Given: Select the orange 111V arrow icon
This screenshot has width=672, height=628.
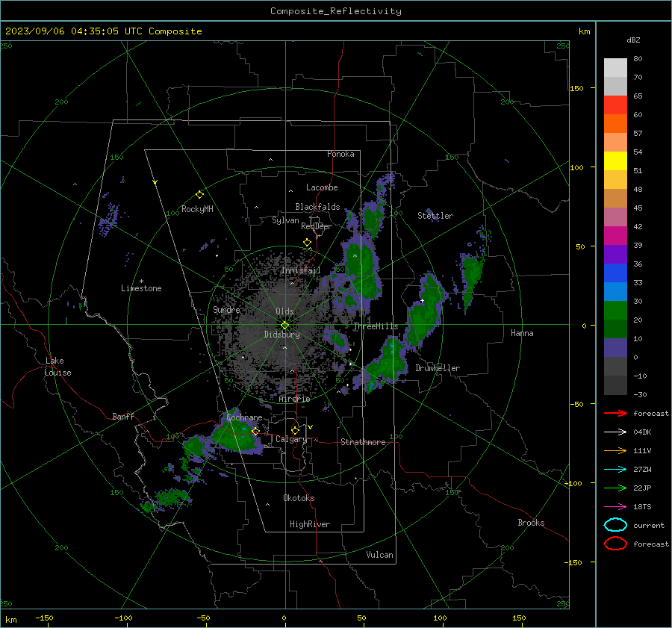Looking at the screenshot, I should pos(615,450).
